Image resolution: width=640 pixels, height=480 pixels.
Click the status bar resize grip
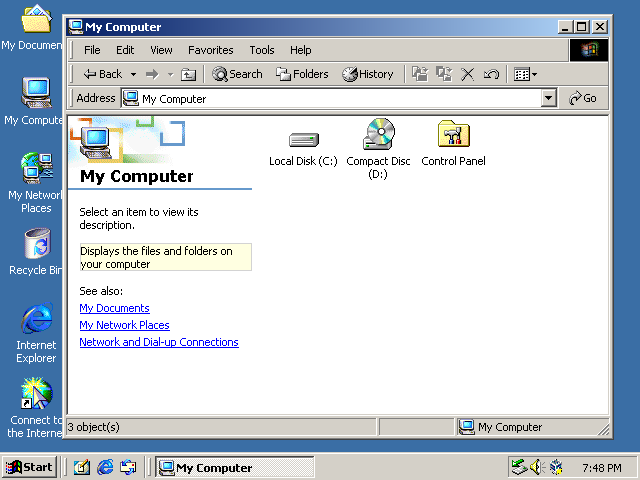(x=603, y=429)
